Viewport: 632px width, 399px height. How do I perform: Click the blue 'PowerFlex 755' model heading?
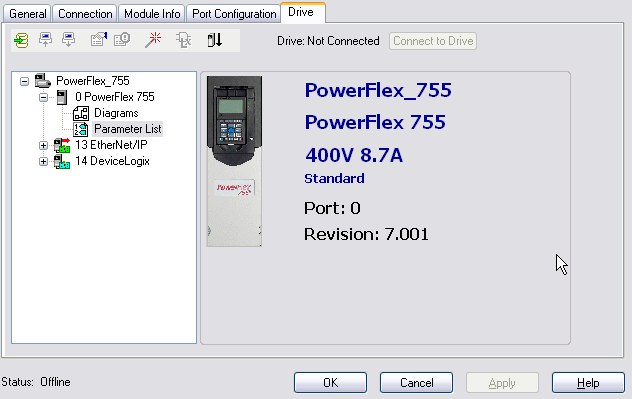tap(375, 122)
